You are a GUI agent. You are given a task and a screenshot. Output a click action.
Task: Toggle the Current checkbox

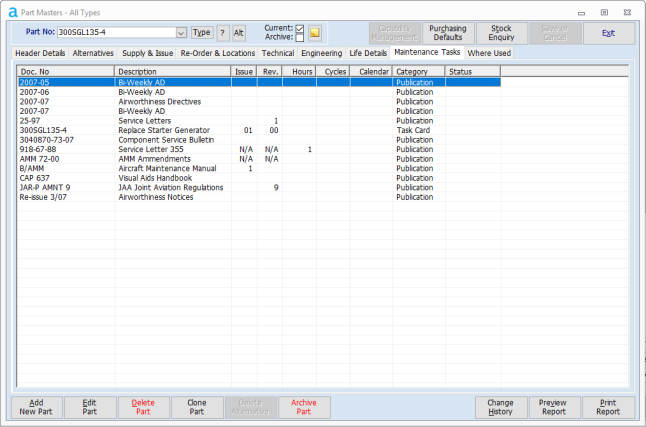tap(299, 28)
